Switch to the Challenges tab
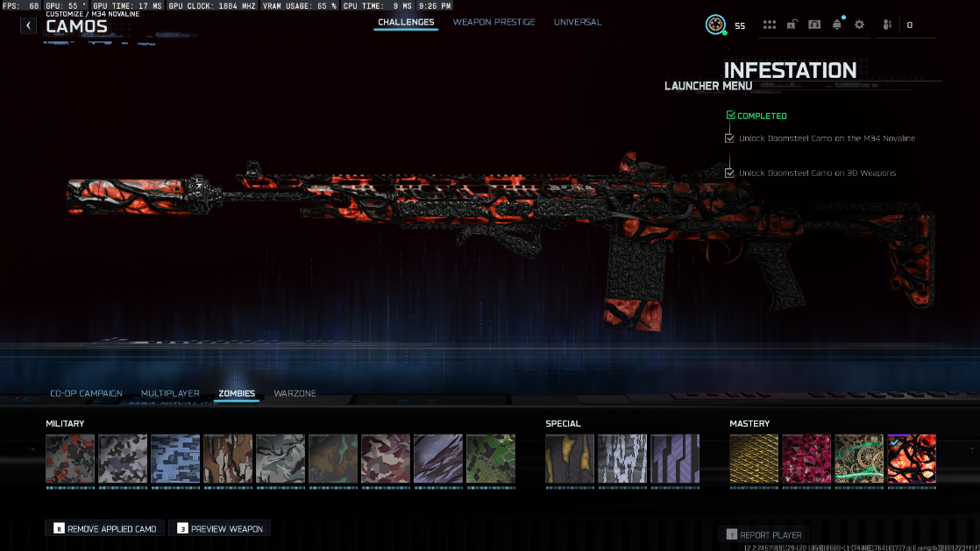 [x=406, y=22]
